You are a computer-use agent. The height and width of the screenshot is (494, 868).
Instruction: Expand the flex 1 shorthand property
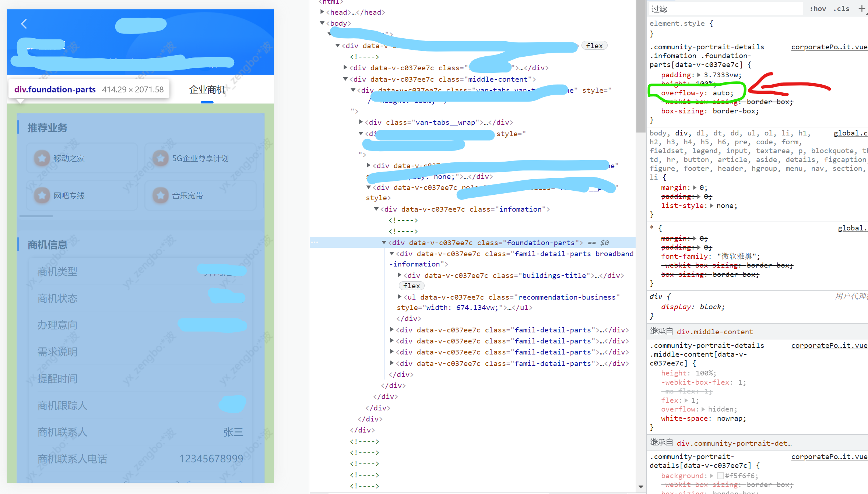[686, 400]
